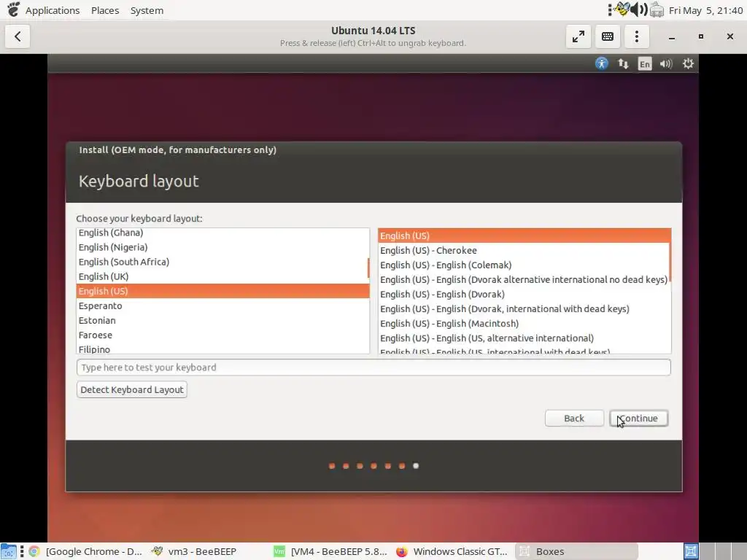Click the Continue button

[638, 418]
